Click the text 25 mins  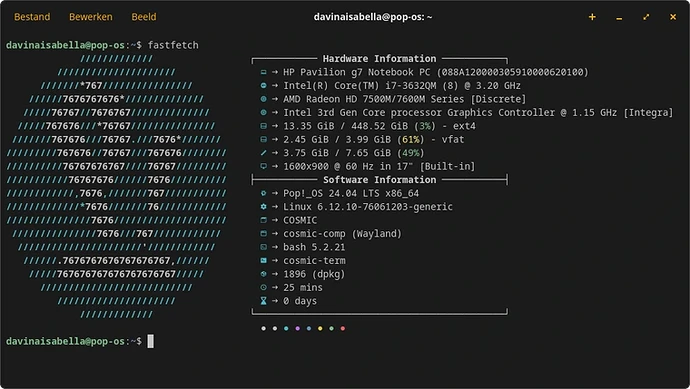(x=303, y=287)
